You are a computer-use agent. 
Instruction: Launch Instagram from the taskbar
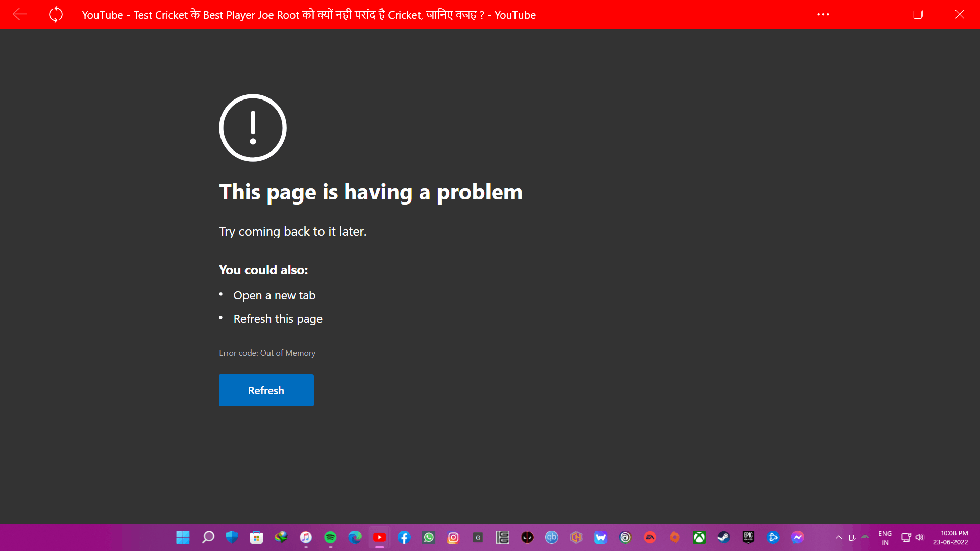point(453,537)
